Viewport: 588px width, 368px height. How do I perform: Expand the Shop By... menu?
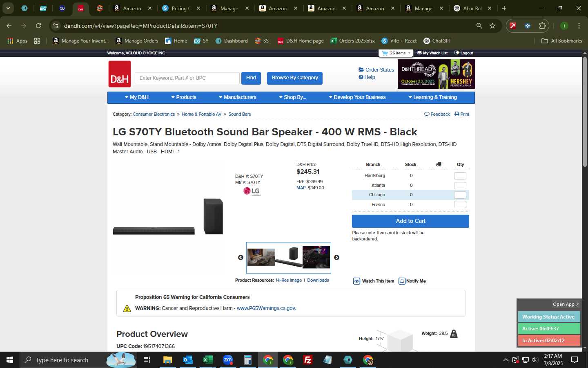click(x=292, y=97)
